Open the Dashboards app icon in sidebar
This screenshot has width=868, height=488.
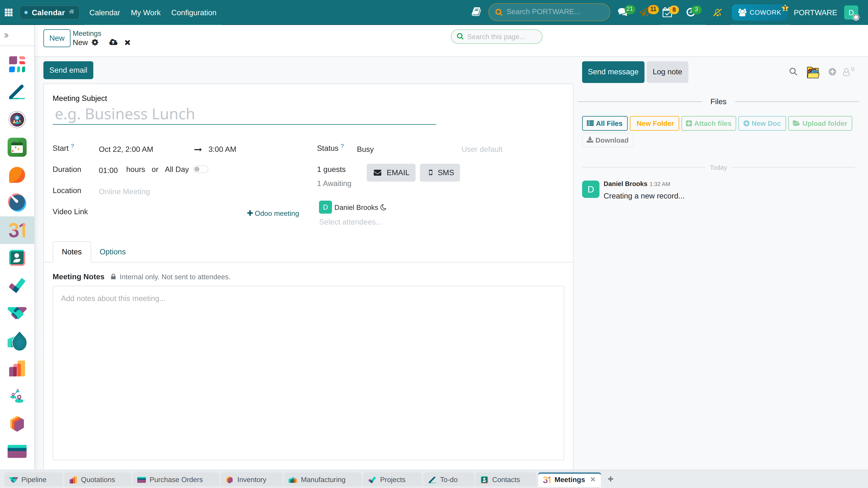[17, 64]
